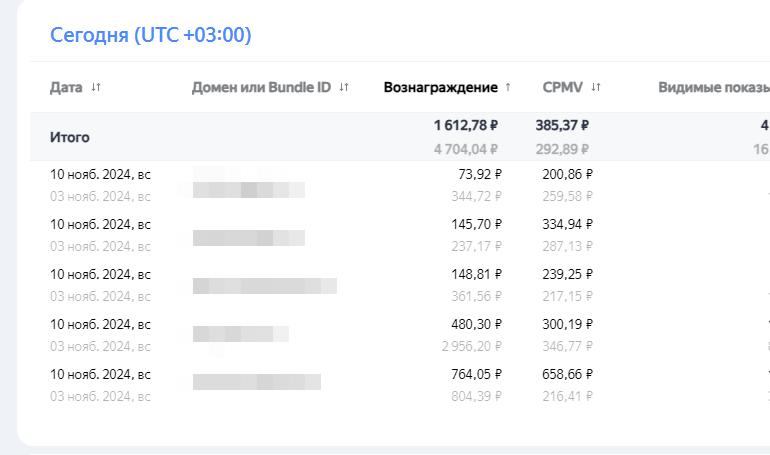The width and height of the screenshot is (770, 455).
Task: Click the Видимые показы column header
Action: 713,87
